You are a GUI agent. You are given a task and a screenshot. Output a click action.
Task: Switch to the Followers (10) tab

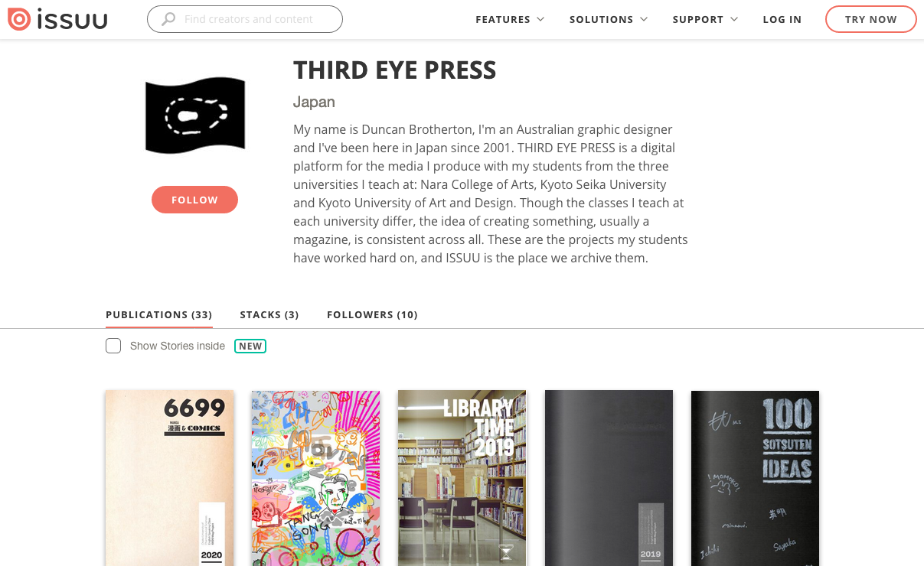click(x=372, y=314)
